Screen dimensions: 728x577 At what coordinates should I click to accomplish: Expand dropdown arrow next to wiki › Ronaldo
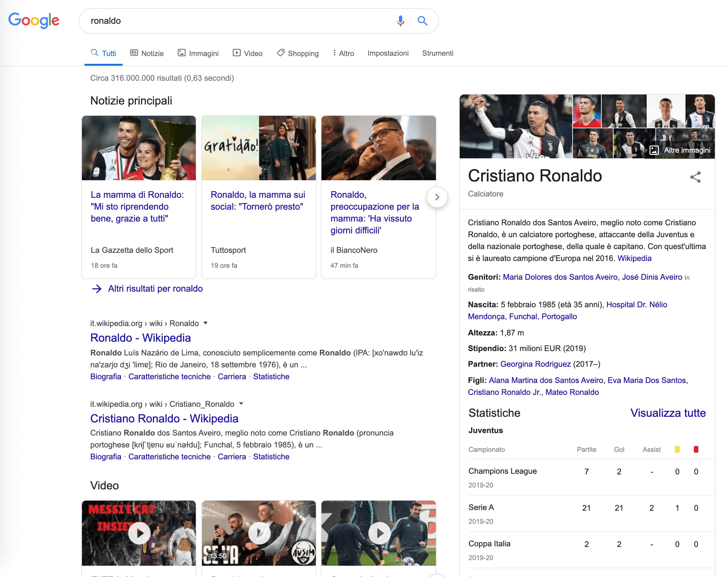pyautogui.click(x=205, y=323)
